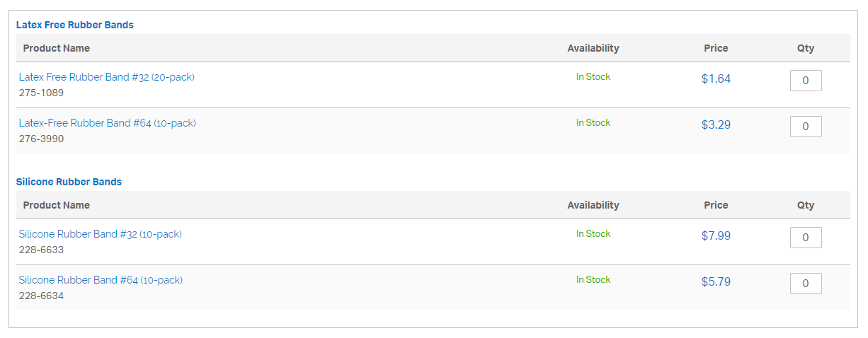Click part number 276-3990
Screen dimensions: 868x338
pos(41,139)
